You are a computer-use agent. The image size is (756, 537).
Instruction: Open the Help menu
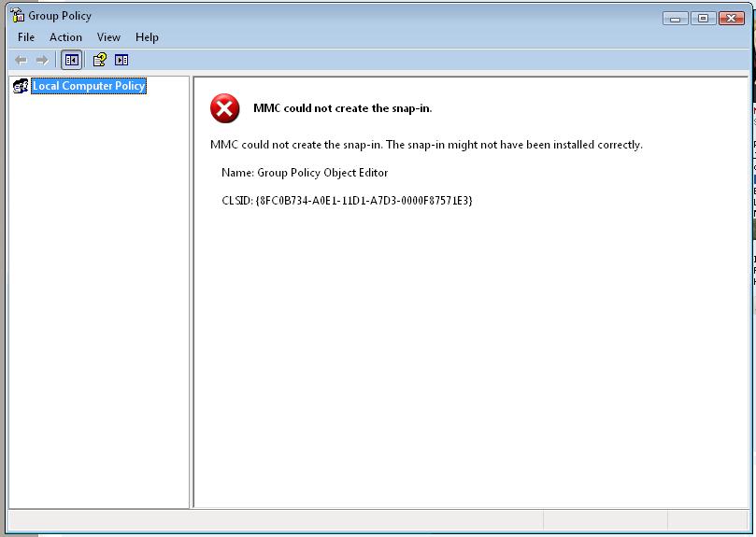point(147,37)
